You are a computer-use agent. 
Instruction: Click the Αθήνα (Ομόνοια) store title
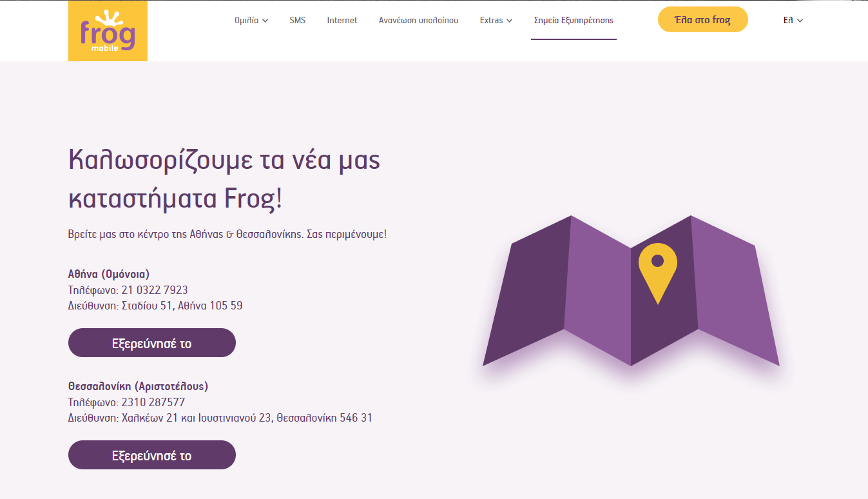tap(109, 274)
